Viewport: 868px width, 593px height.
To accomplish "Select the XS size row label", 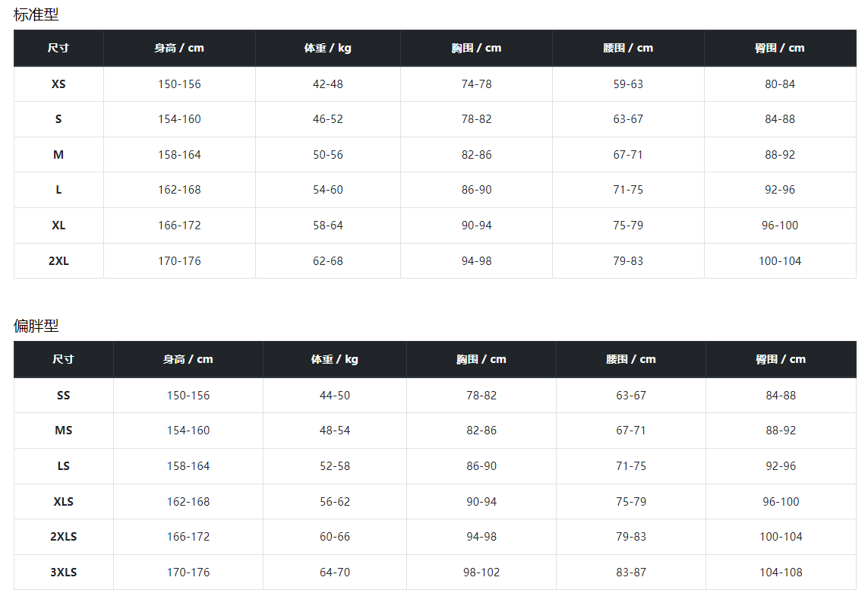I will 58,84.
